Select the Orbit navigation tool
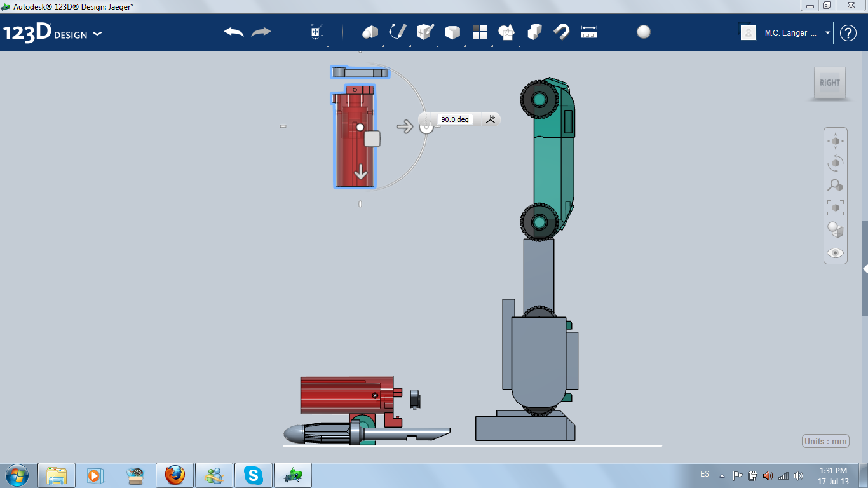This screenshot has width=868, height=488. coord(836,163)
